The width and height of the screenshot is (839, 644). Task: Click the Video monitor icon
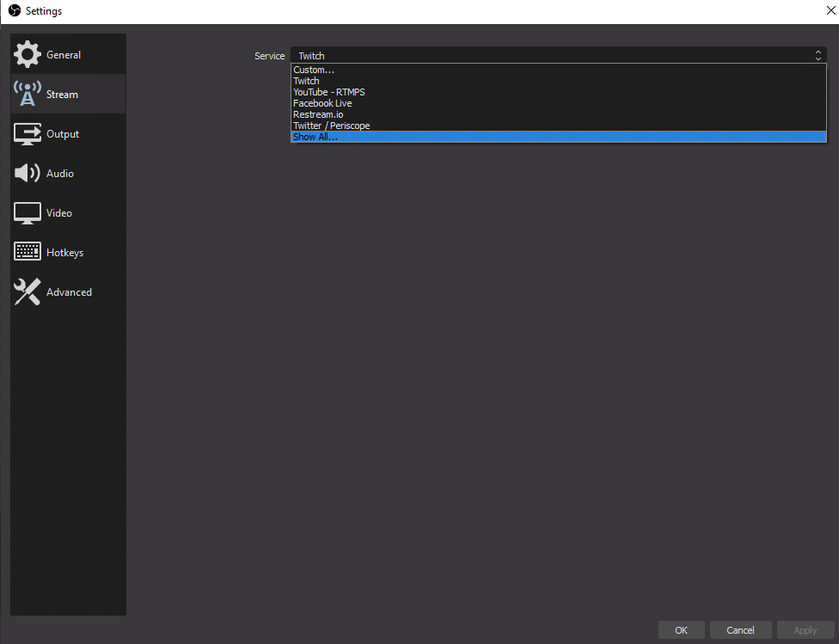(28, 213)
